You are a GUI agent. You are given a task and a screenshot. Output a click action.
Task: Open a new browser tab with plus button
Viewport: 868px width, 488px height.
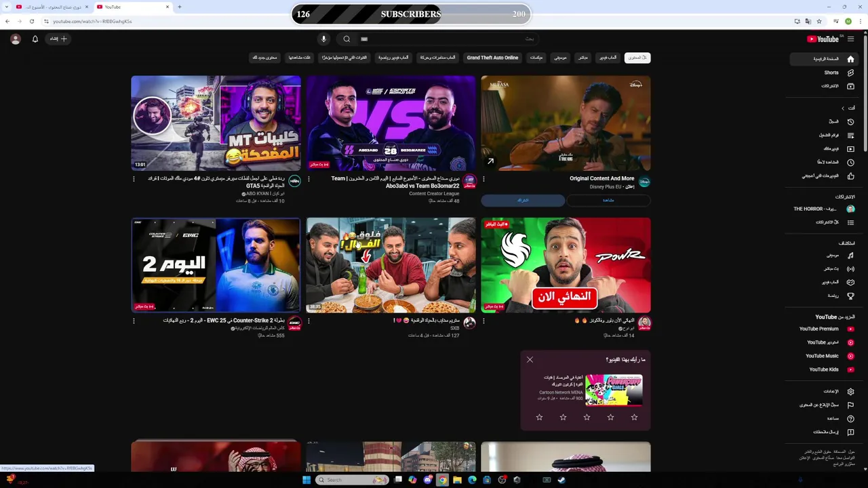(x=179, y=7)
